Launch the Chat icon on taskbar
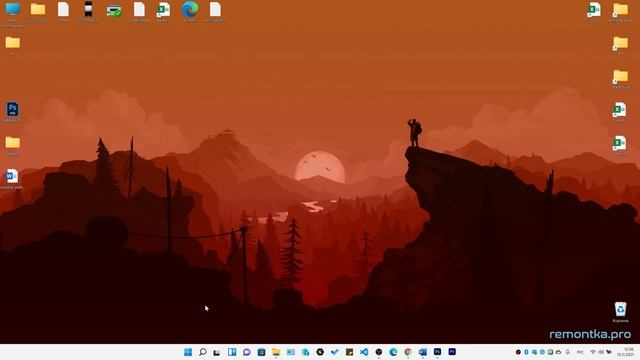 coord(247,352)
